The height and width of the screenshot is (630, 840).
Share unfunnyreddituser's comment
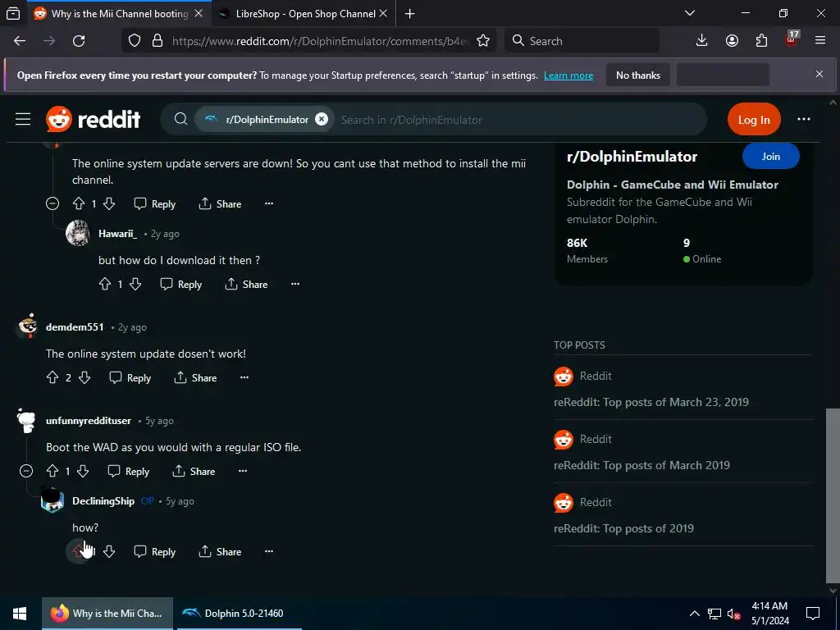194,471
